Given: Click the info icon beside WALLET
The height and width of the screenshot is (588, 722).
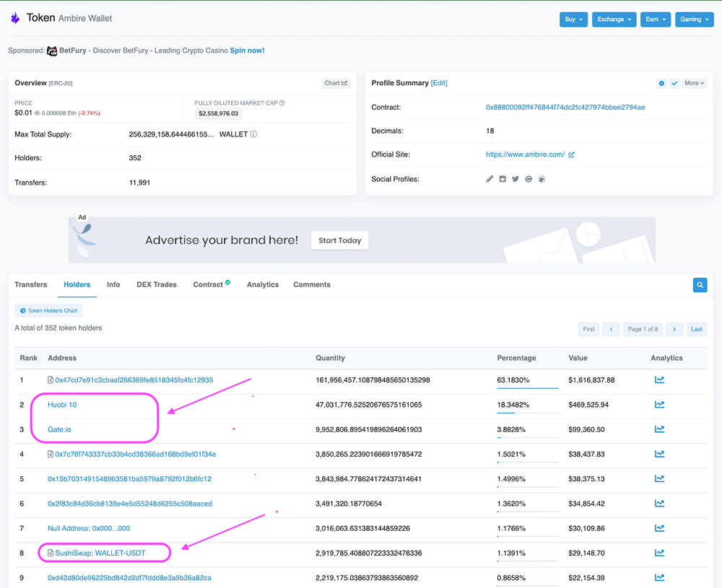Looking at the screenshot, I should (x=253, y=134).
